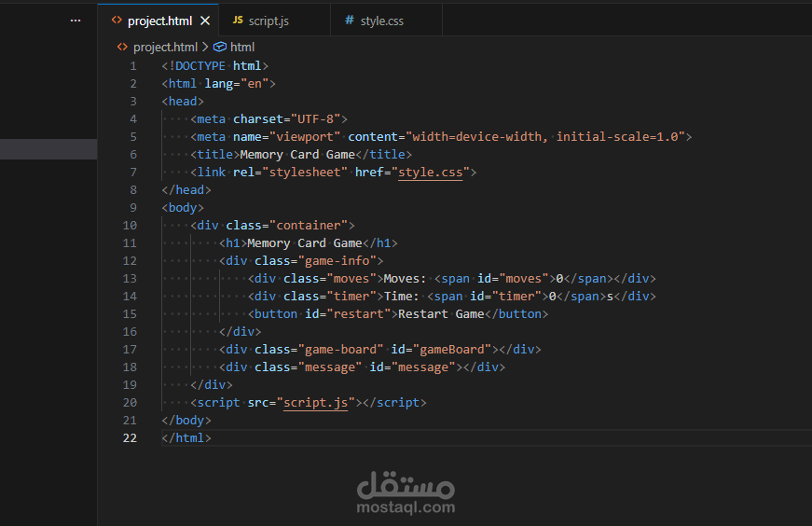Image resolution: width=812 pixels, height=526 pixels.
Task: Place cursor on DOCTYPE text
Action: pyautogui.click(x=200, y=66)
